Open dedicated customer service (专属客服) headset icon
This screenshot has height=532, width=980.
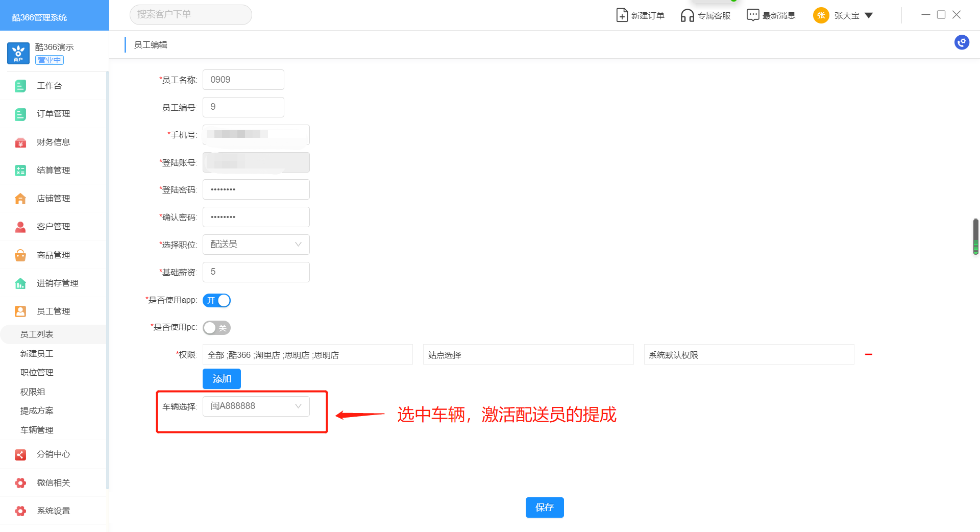[x=687, y=15]
